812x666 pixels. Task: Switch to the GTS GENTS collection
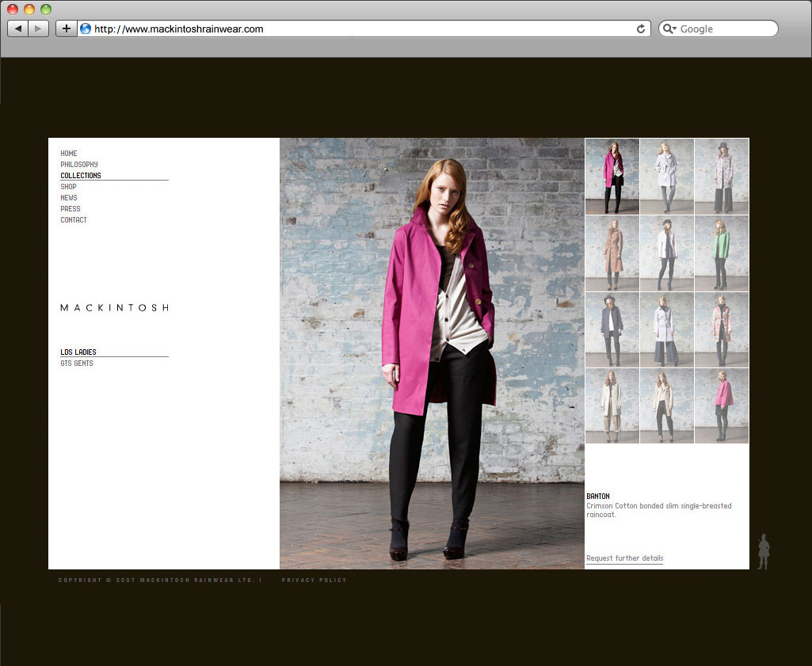click(77, 363)
